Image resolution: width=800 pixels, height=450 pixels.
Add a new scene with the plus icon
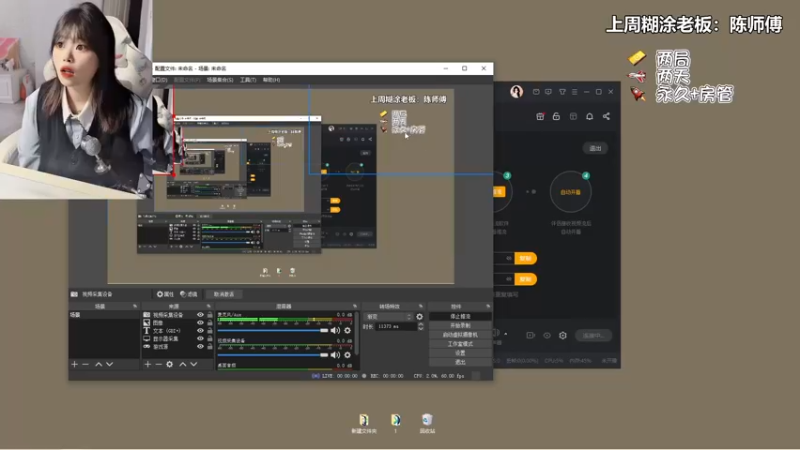74,364
